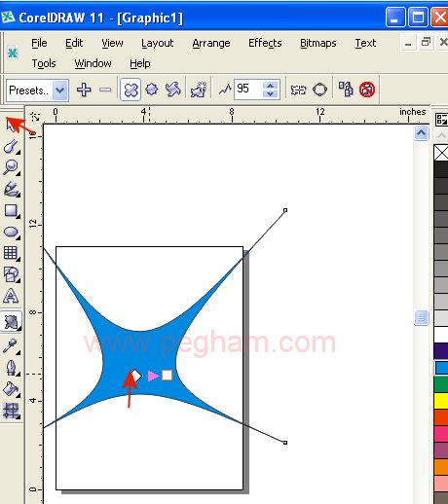Choose the Rectangle tool

11,210
